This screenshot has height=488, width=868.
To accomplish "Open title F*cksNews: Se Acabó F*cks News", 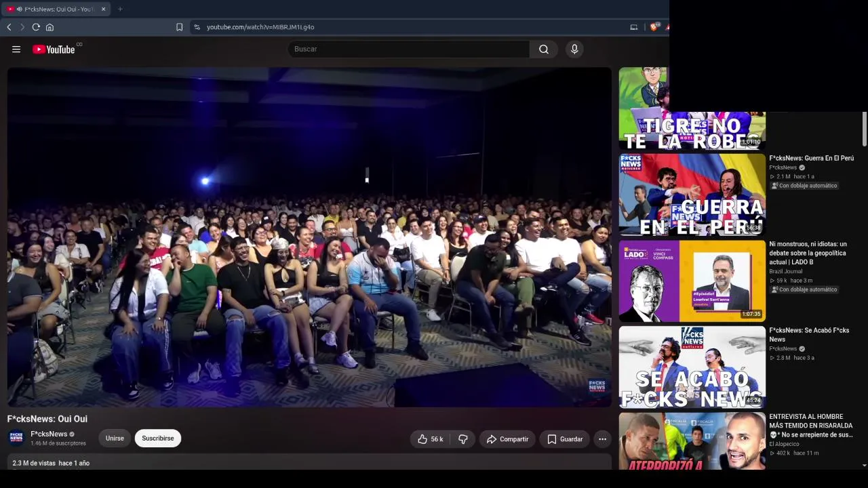I will click(x=809, y=335).
